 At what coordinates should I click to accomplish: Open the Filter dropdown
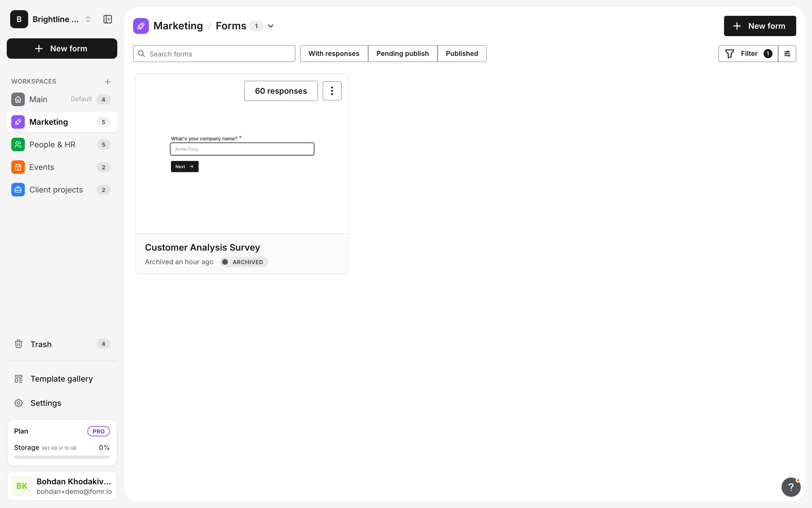(748, 53)
